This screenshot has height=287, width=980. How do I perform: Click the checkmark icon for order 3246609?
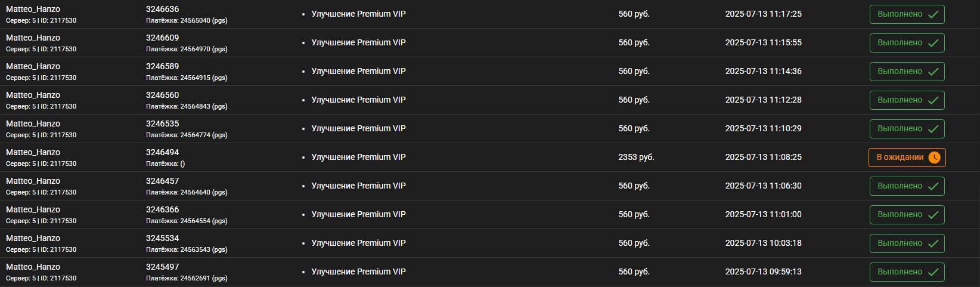click(x=933, y=43)
